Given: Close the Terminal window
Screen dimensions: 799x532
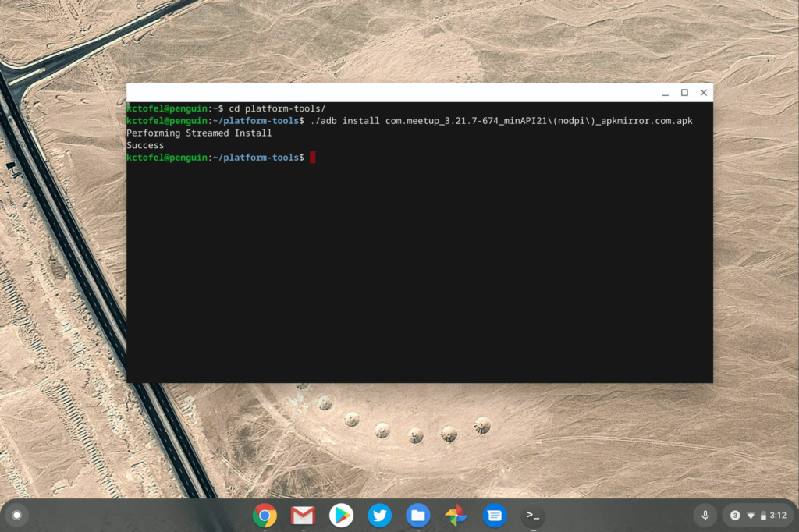Looking at the screenshot, I should click(x=704, y=93).
